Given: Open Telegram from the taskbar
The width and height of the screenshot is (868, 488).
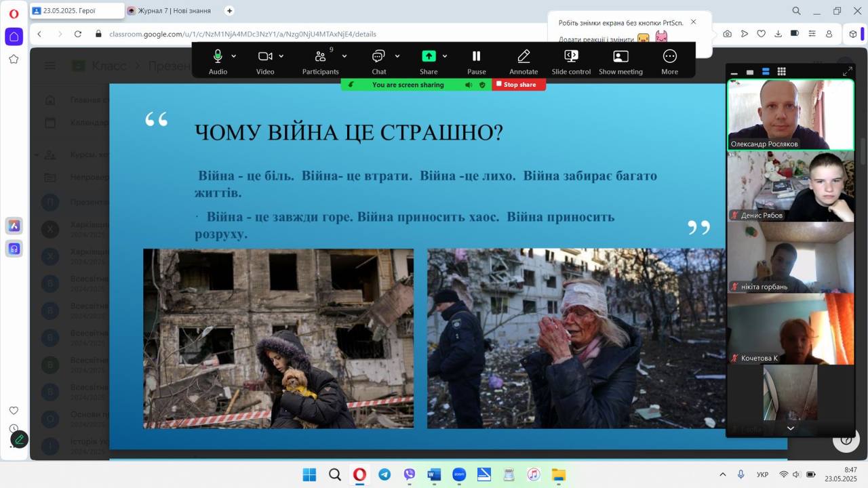Looking at the screenshot, I should [x=384, y=474].
